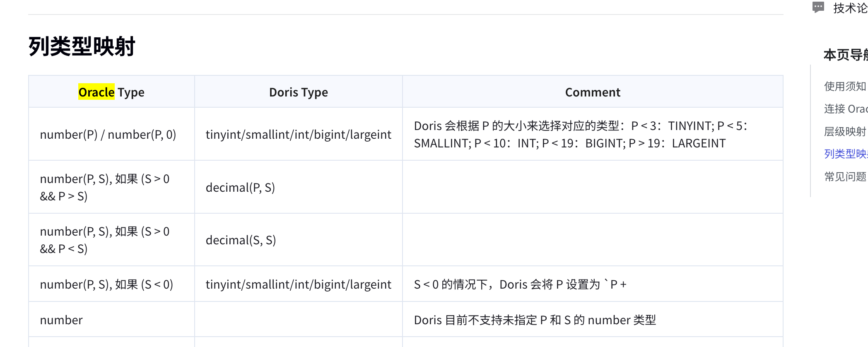
Task: Click the number(P, S), 如果 (S < 0) cell
Action: [x=106, y=284]
